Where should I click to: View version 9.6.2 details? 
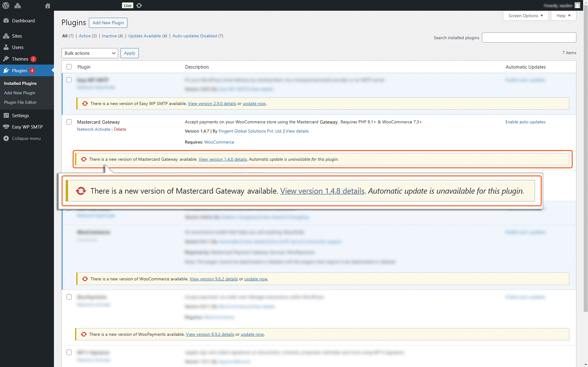point(214,279)
